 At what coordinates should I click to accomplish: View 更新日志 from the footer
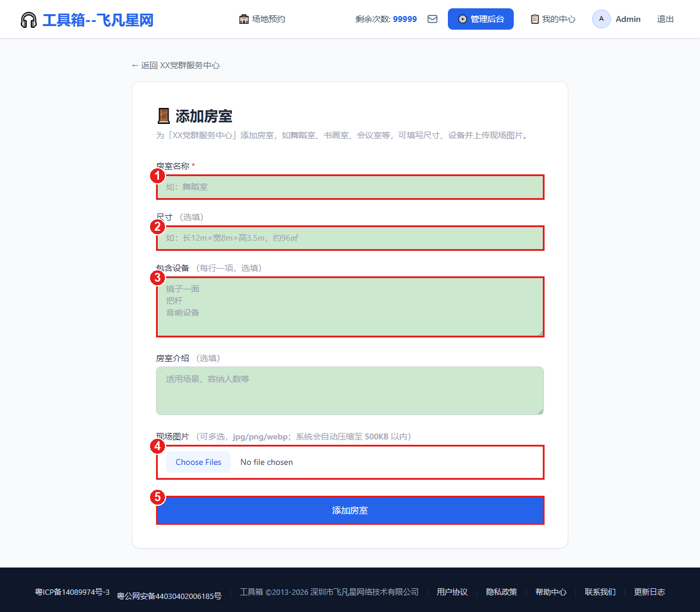pos(650,592)
